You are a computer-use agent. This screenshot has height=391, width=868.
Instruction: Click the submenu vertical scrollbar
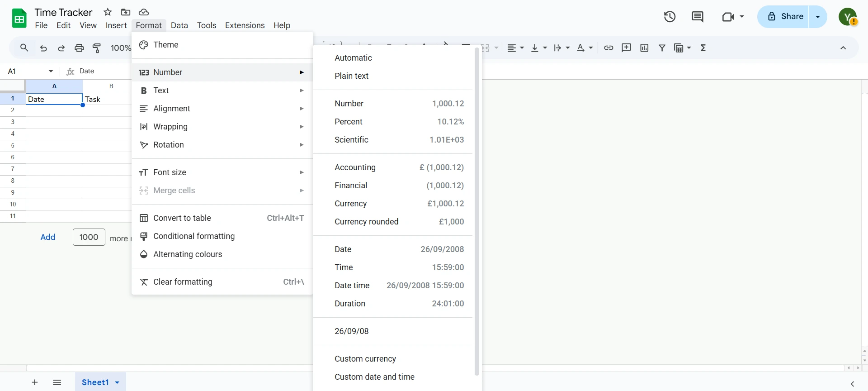(477, 212)
